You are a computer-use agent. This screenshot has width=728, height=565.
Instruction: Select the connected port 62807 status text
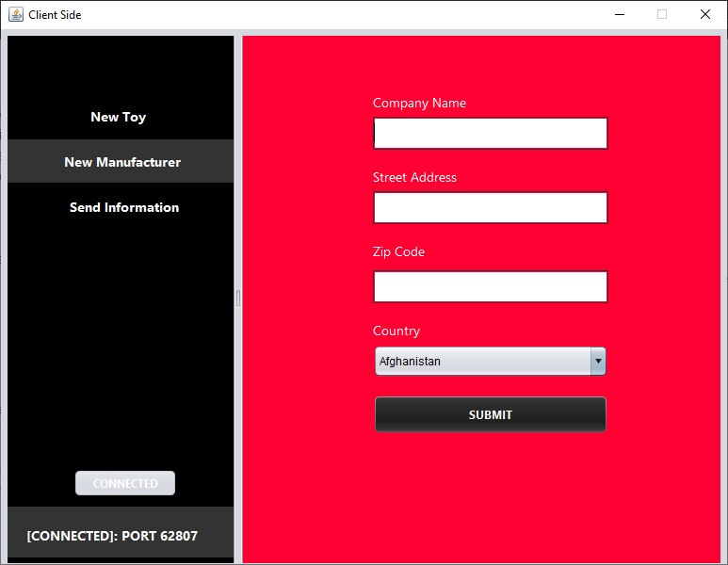coord(112,536)
